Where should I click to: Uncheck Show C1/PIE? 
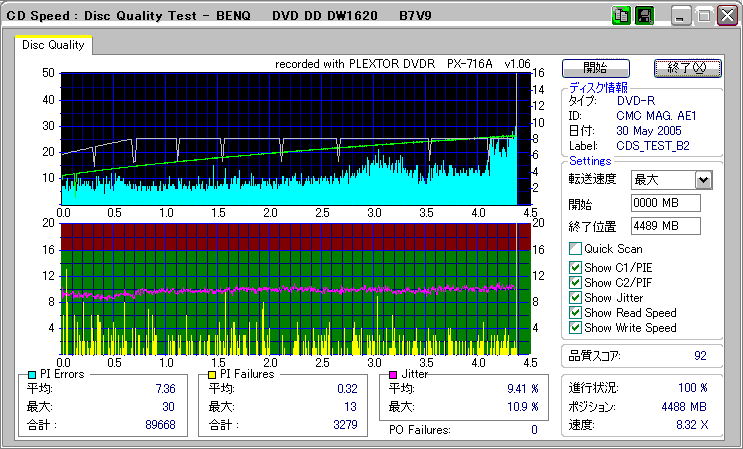click(x=575, y=266)
